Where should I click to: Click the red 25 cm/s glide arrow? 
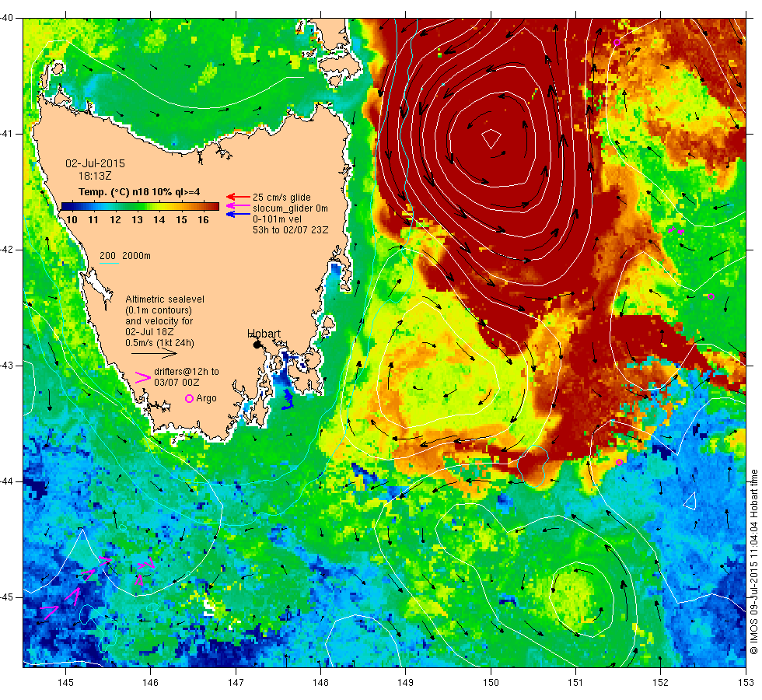coord(238,197)
